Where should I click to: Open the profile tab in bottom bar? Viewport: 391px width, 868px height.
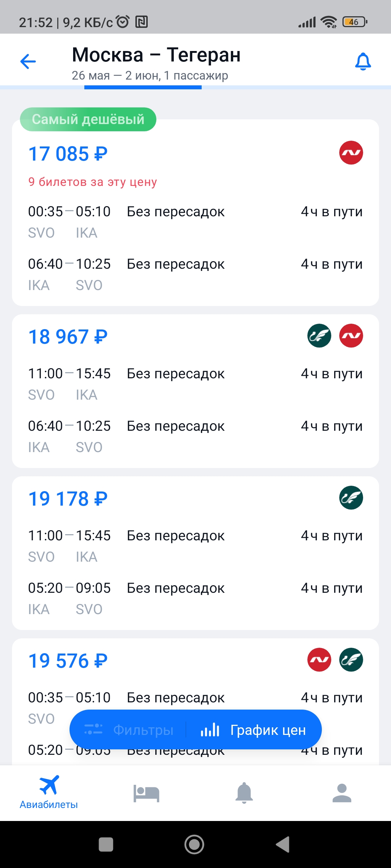[x=342, y=793]
